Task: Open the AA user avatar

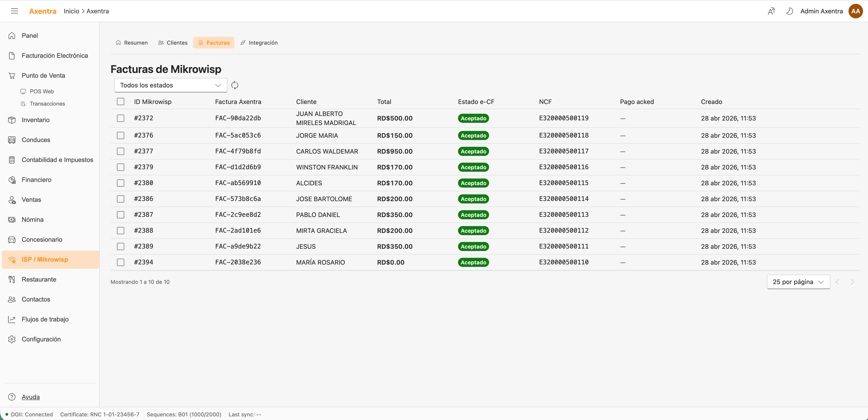Action: coord(856,11)
